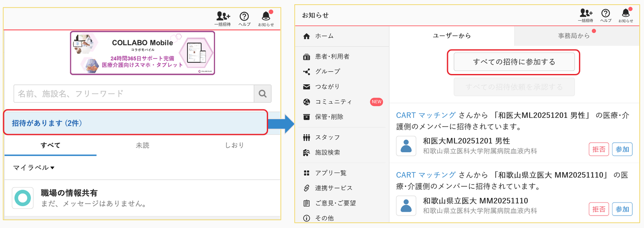Click the お知らせ page title

point(316,15)
